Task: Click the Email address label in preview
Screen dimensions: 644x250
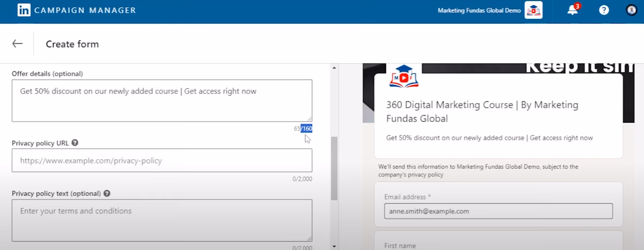Action: (x=407, y=197)
